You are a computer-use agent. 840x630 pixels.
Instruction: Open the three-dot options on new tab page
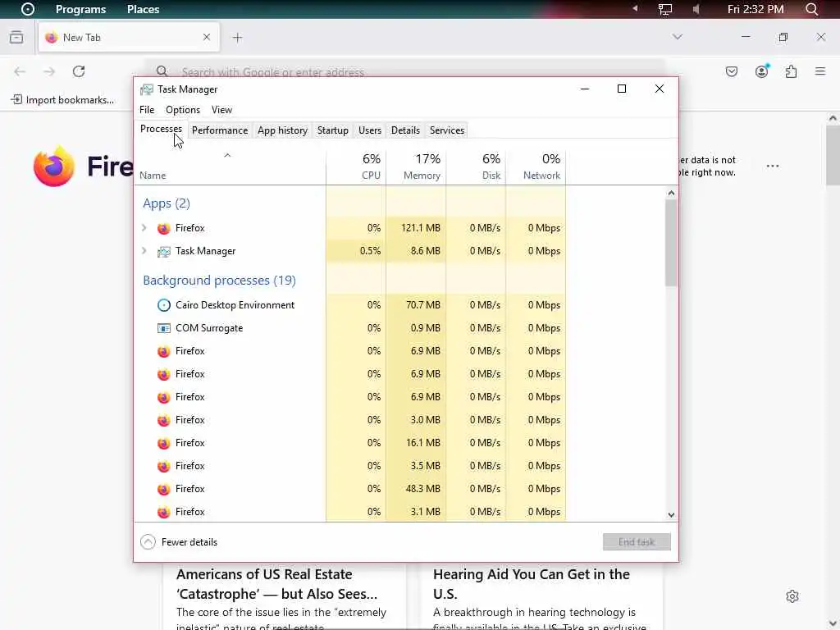coord(773,166)
